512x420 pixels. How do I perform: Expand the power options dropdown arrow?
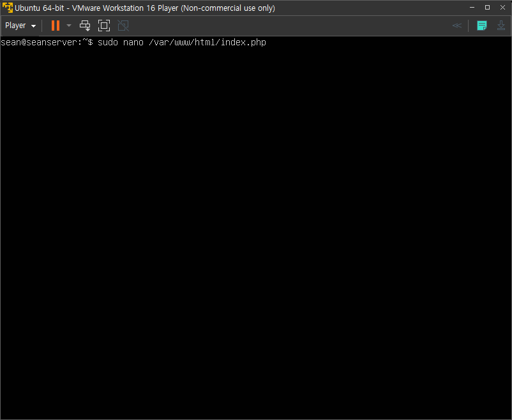point(68,26)
